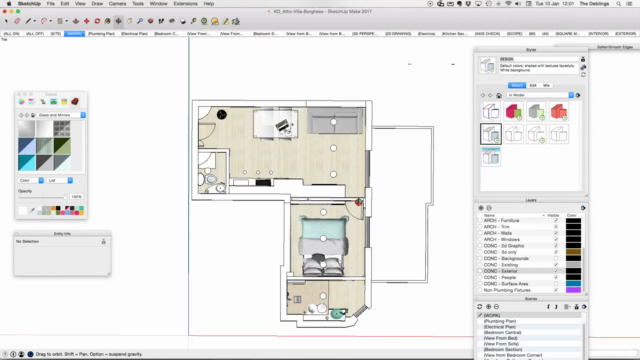Click the DESIGN style name field
The image size is (640, 360).
pos(538,59)
